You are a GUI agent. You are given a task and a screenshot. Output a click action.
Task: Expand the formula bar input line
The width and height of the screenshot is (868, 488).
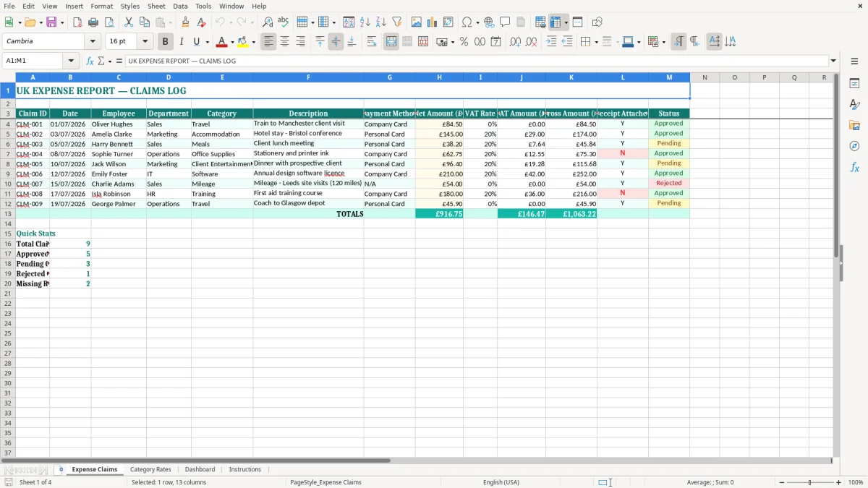(833, 61)
